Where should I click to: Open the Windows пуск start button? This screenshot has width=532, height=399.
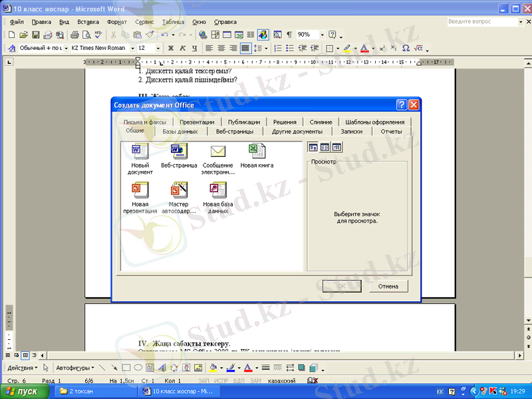coord(24,392)
